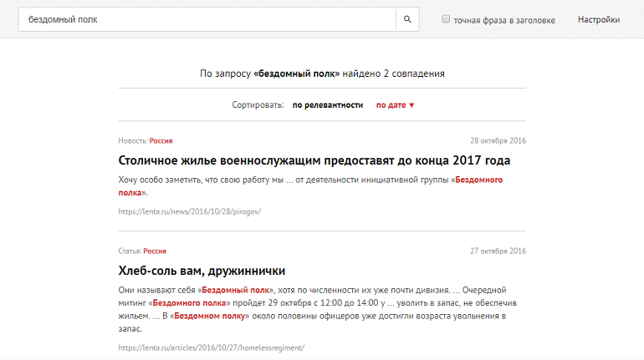Enable the "точная фраза в заголовке" checkbox
Screen dimensions: 644x360
[x=446, y=19]
